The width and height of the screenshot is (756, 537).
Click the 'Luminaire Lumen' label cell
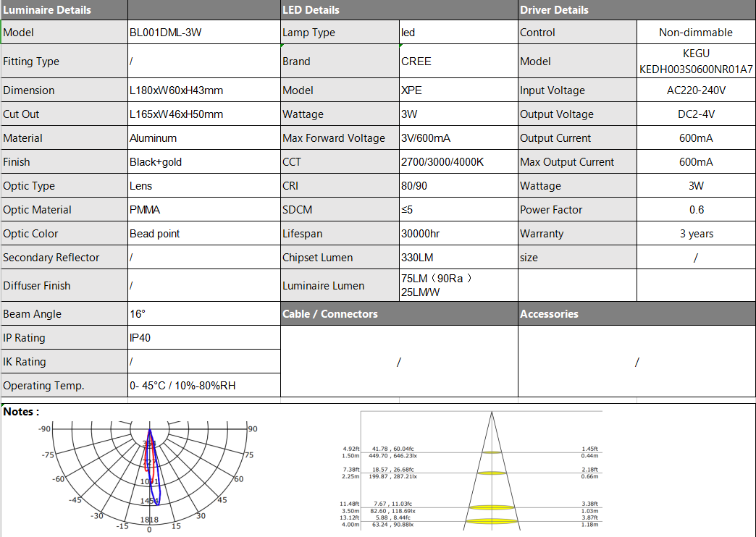pos(340,285)
